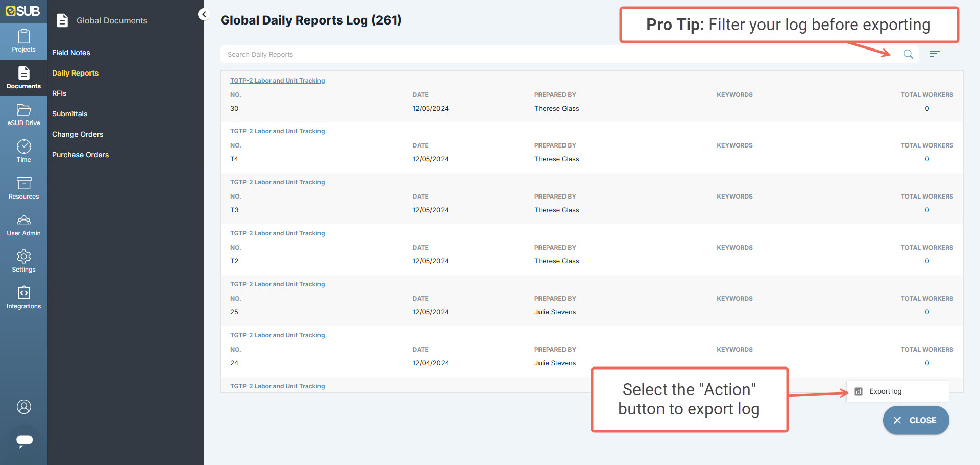Click Therese Glass in report 30 row
980x465 pixels.
(556, 108)
